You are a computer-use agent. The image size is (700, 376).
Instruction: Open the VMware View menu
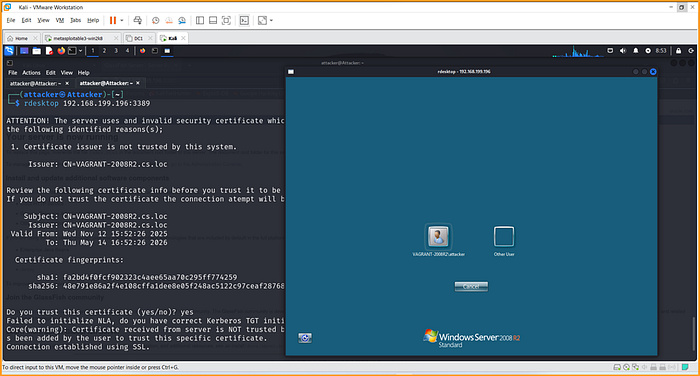(43, 20)
